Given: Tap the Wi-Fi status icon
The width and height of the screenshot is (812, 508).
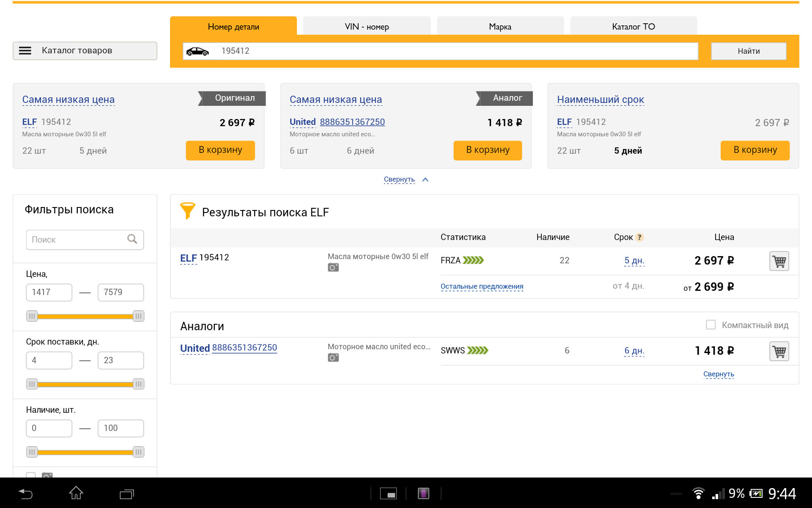Looking at the screenshot, I should pyautogui.click(x=698, y=494).
